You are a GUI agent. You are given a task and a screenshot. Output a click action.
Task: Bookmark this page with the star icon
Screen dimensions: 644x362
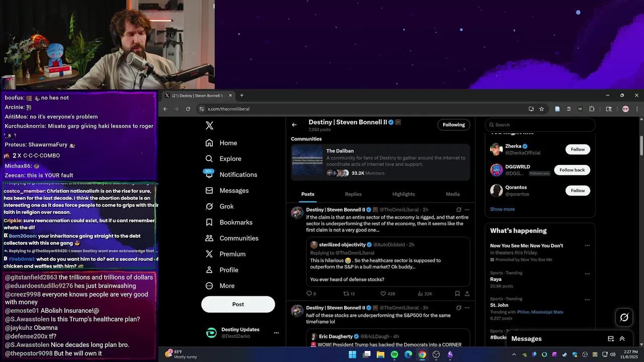click(x=541, y=109)
